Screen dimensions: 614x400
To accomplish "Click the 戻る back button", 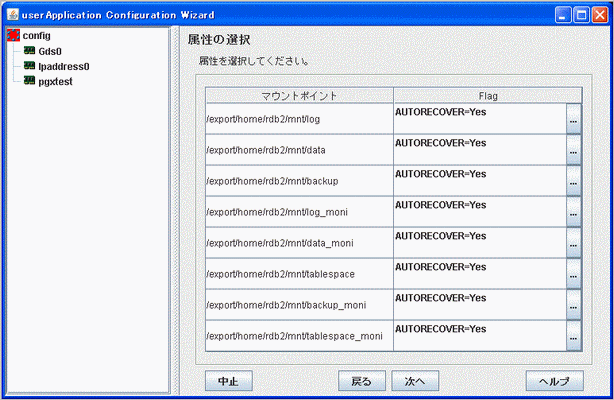I will pos(362,381).
